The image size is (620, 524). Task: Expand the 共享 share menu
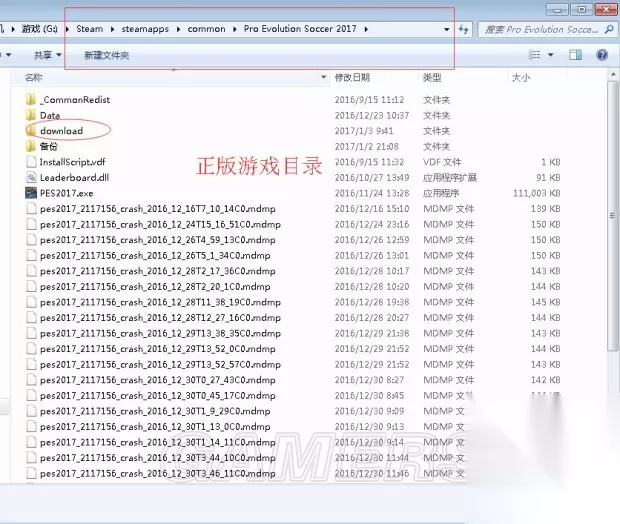click(x=47, y=55)
